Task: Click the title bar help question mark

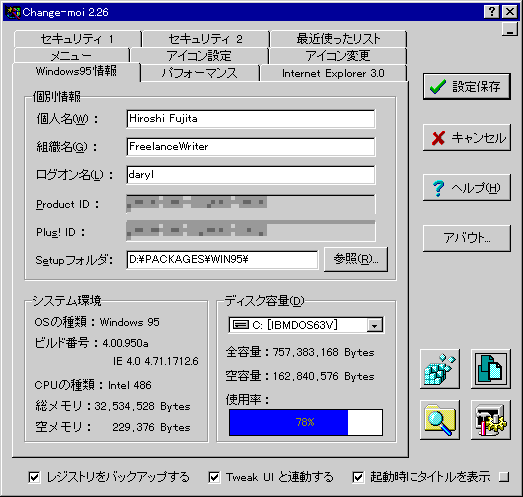Action: click(492, 12)
